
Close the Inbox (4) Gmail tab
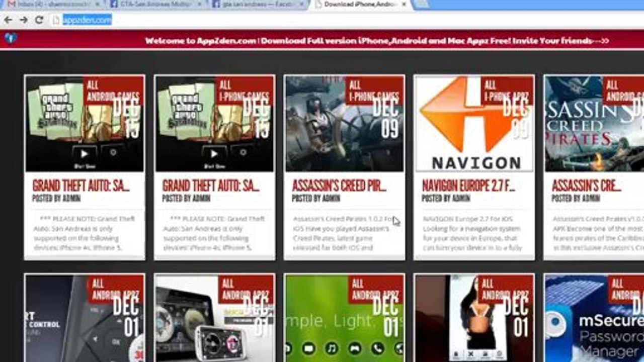tap(97, 5)
